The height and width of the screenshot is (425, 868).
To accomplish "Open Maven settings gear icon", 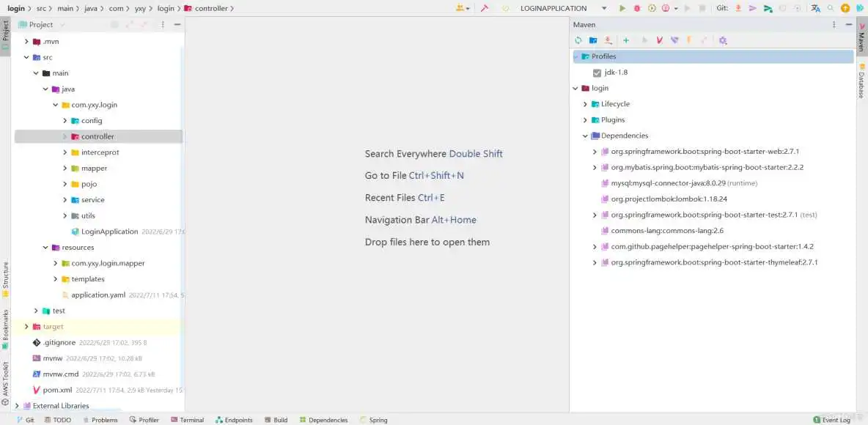I will (x=723, y=40).
